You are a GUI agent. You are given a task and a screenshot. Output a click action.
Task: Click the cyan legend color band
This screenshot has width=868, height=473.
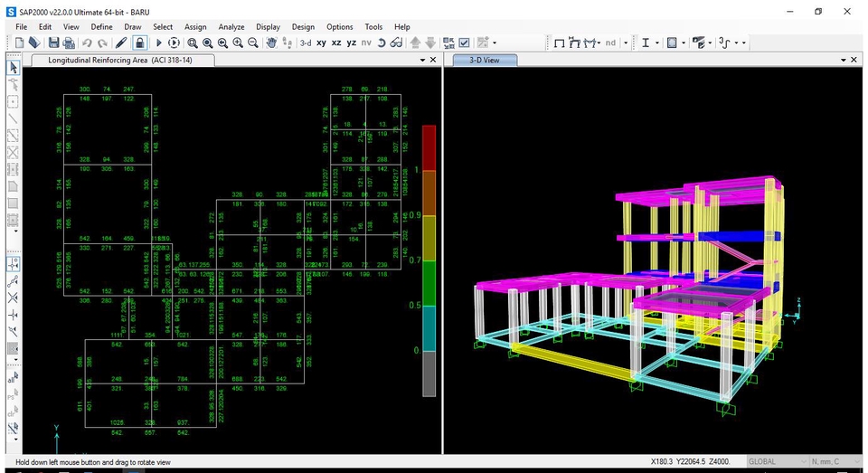click(429, 329)
